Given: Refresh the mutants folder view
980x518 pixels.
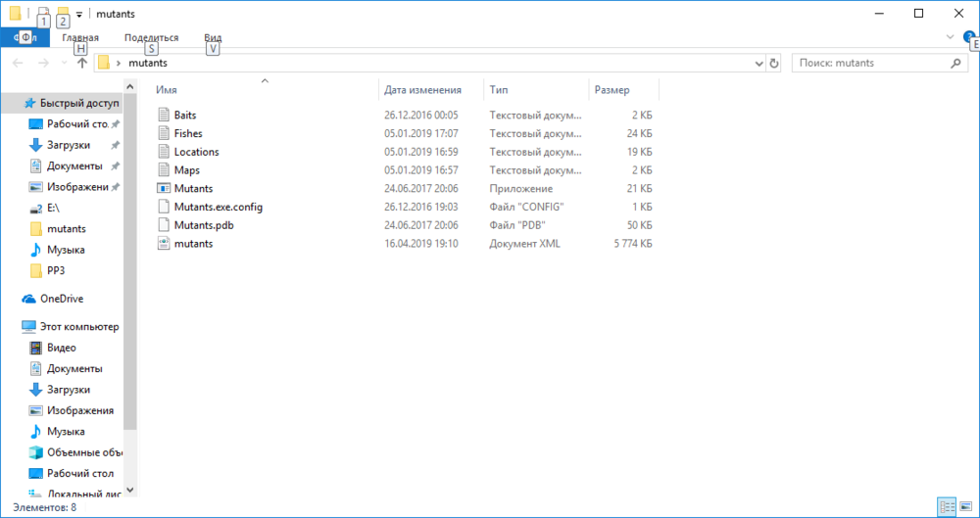Looking at the screenshot, I should (x=774, y=63).
